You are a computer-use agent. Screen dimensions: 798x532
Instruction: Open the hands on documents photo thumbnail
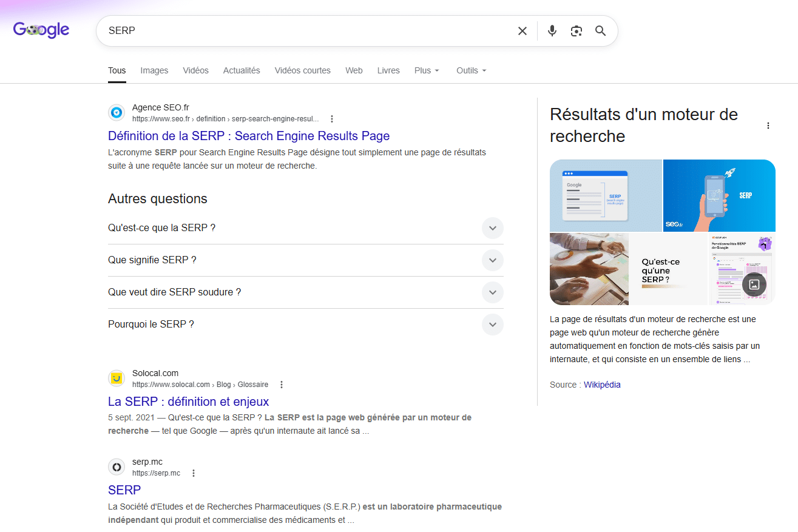tap(589, 269)
